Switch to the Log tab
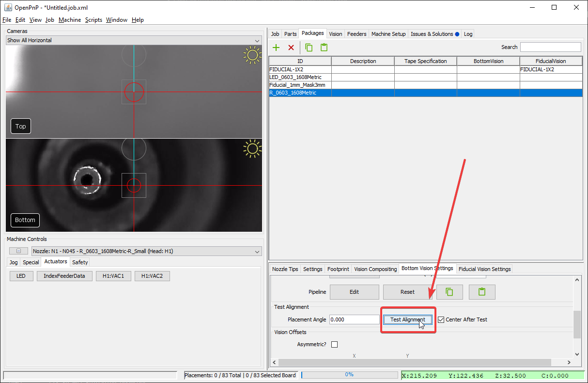This screenshot has height=383, width=588. coord(468,34)
